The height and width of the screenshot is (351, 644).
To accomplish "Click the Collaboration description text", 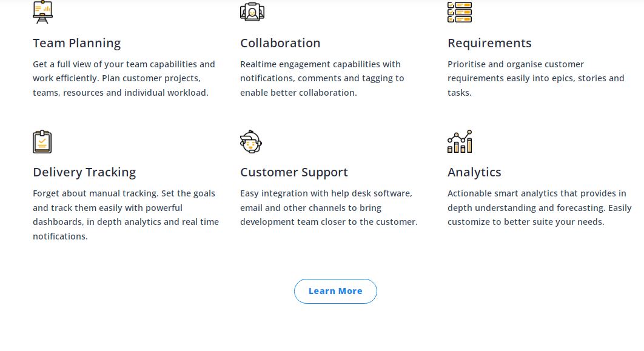I will pyautogui.click(x=322, y=78).
